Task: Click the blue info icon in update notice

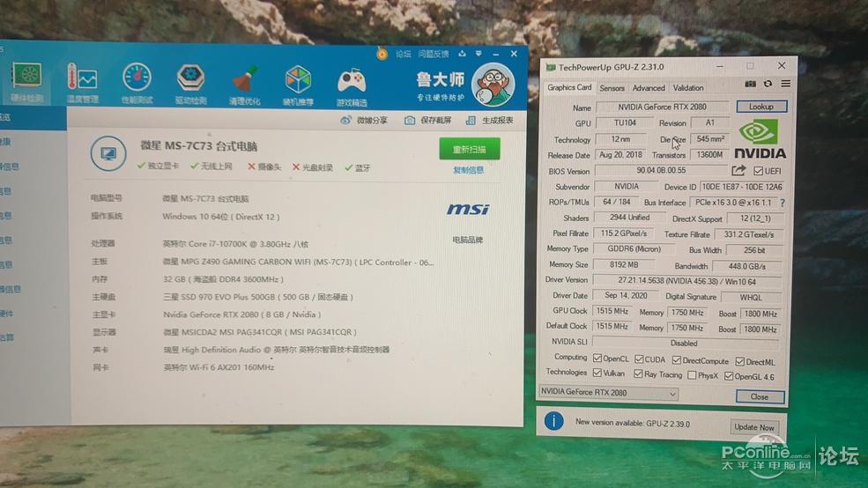Action: pos(553,421)
